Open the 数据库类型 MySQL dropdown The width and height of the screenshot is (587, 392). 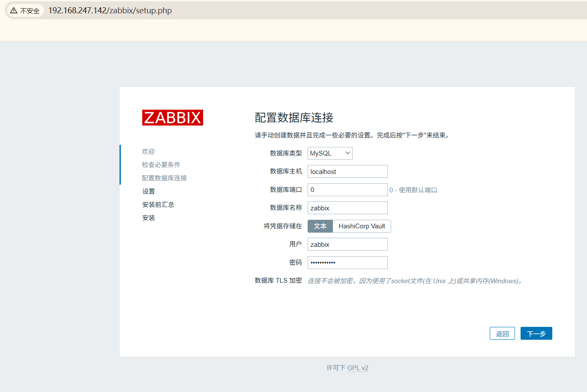330,153
